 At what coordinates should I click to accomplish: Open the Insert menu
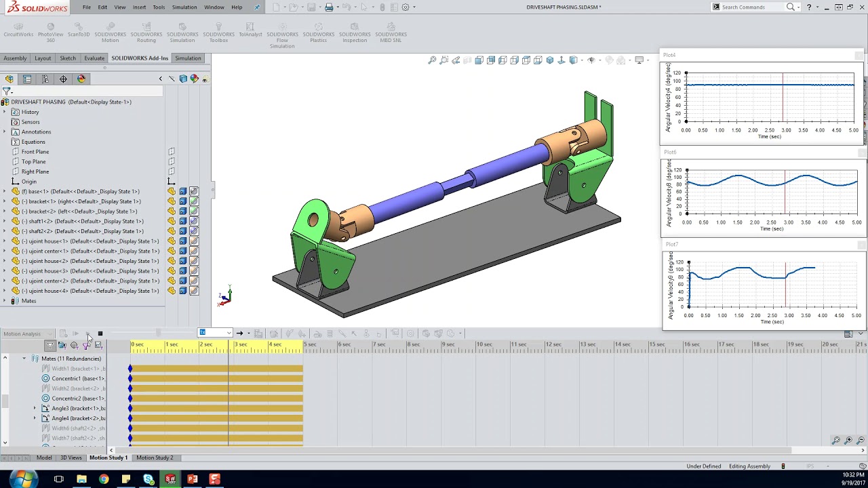coord(139,7)
